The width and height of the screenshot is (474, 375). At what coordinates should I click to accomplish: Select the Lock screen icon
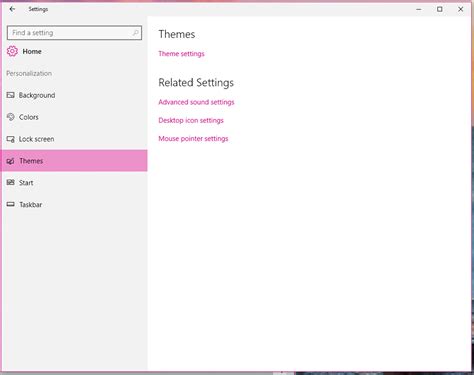(x=11, y=139)
